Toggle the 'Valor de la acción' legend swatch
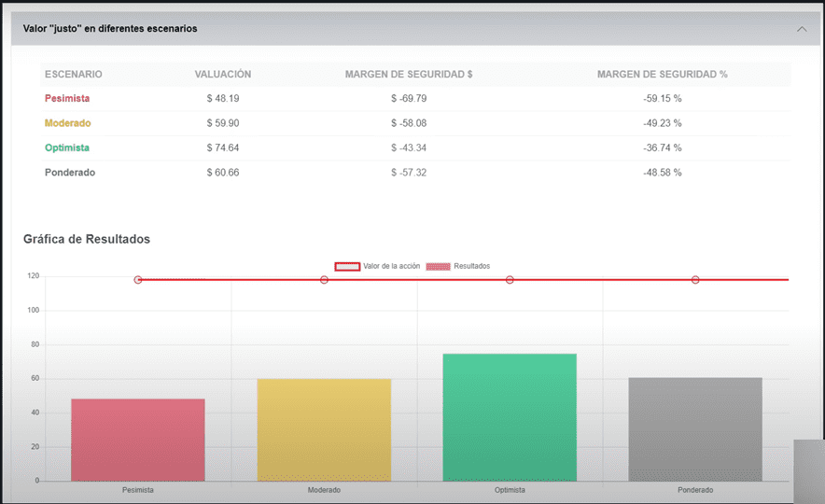Image resolution: width=825 pixels, height=504 pixels. (347, 266)
